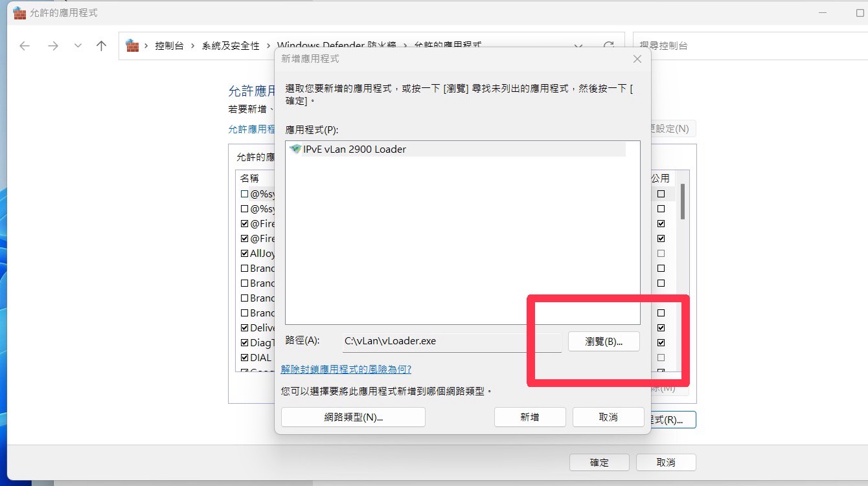The width and height of the screenshot is (868, 486).
Task: Toggle the DIAL name checkbox in main window
Action: pyautogui.click(x=244, y=358)
